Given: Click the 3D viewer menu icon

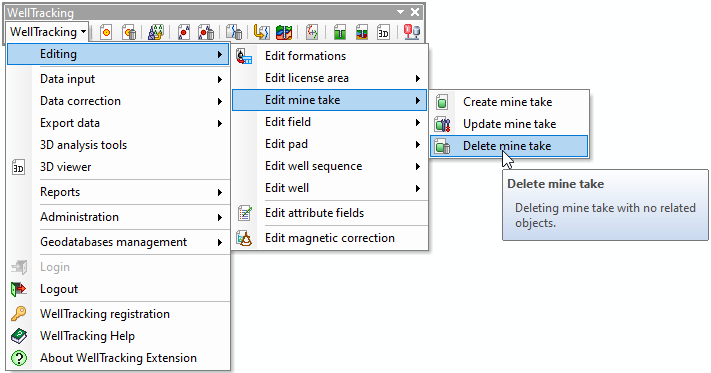Looking at the screenshot, I should click(19, 167).
